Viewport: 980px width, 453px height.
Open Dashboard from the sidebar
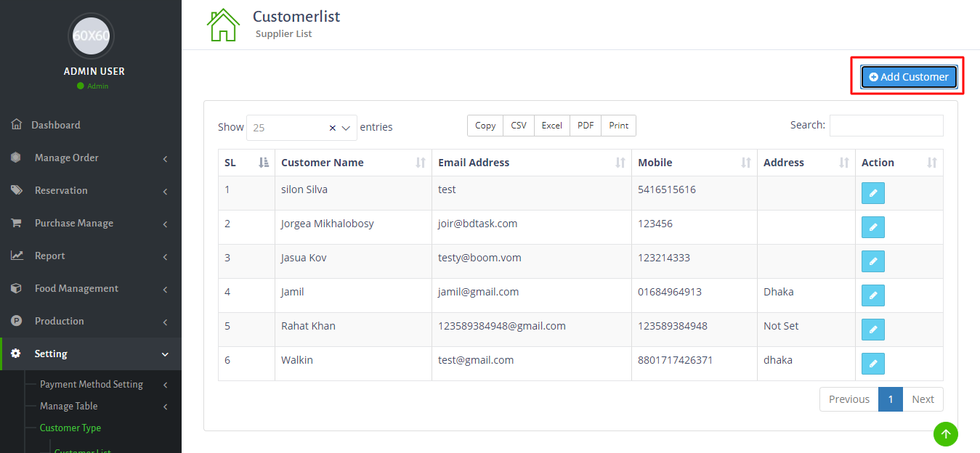click(x=55, y=125)
